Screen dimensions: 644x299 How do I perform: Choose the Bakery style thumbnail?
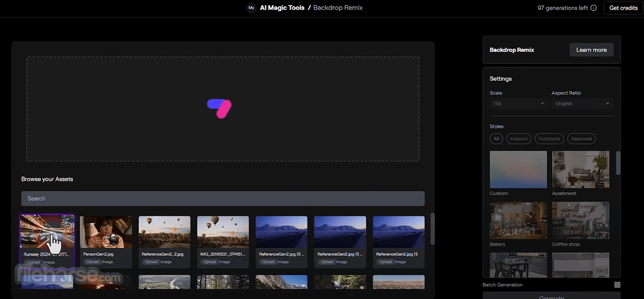point(519,220)
